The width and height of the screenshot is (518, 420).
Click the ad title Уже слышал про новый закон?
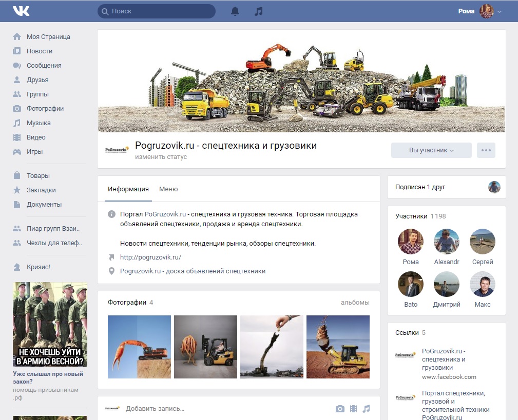coord(48,377)
